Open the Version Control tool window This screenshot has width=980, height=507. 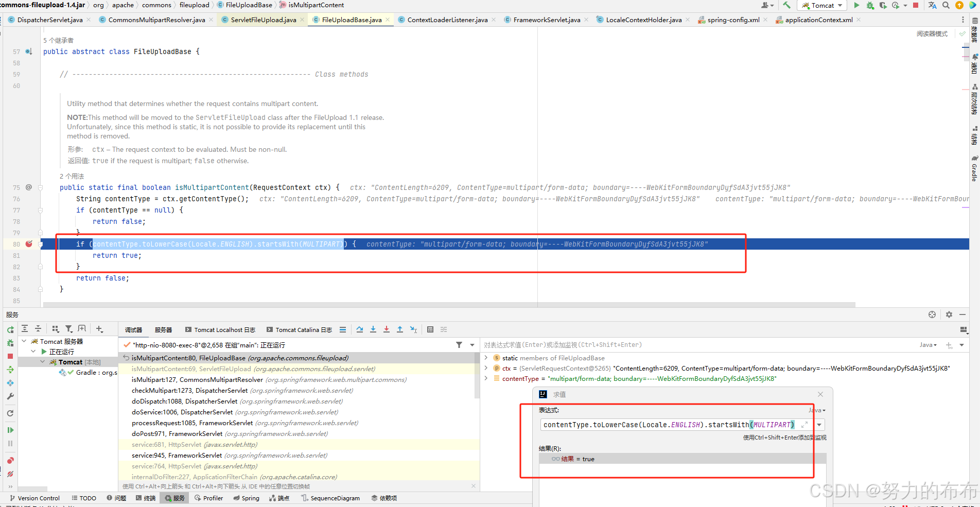34,498
